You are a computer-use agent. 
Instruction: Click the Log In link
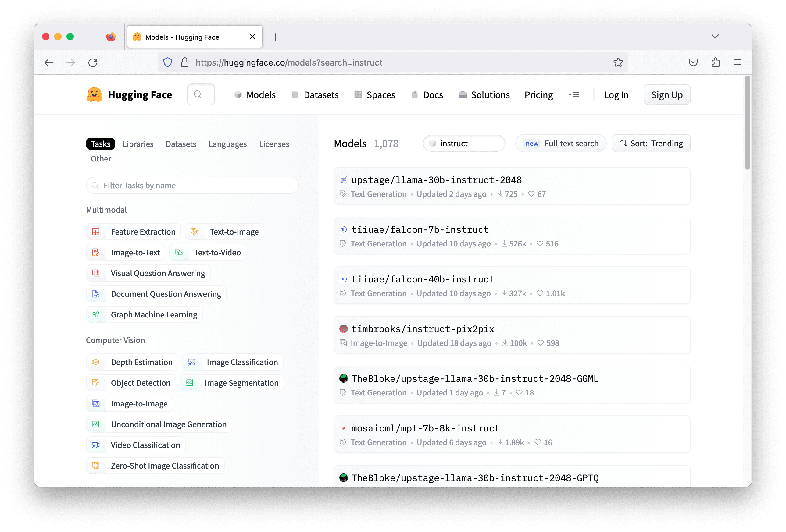(616, 95)
